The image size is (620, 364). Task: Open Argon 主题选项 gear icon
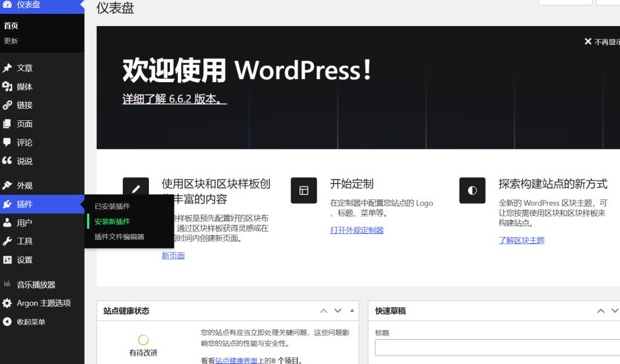[7, 303]
